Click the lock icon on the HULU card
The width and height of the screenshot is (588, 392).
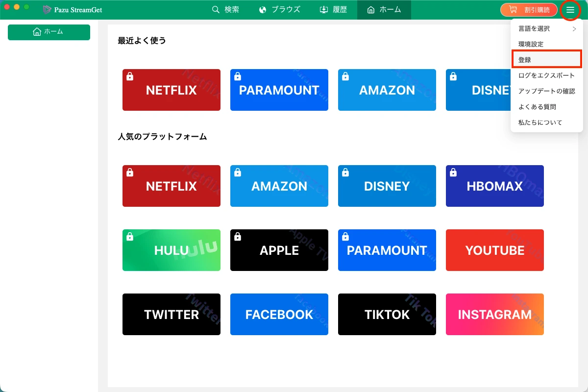coord(130,237)
